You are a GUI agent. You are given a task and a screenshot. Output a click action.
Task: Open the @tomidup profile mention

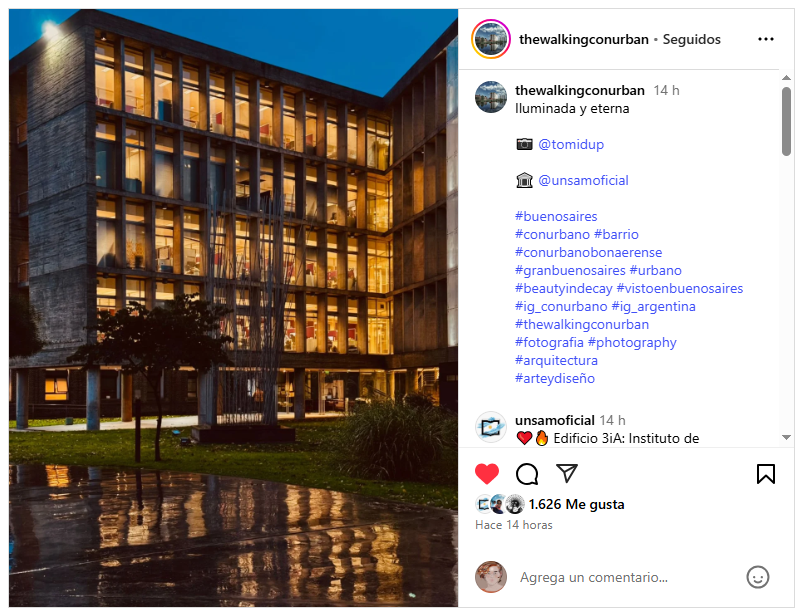tap(571, 144)
